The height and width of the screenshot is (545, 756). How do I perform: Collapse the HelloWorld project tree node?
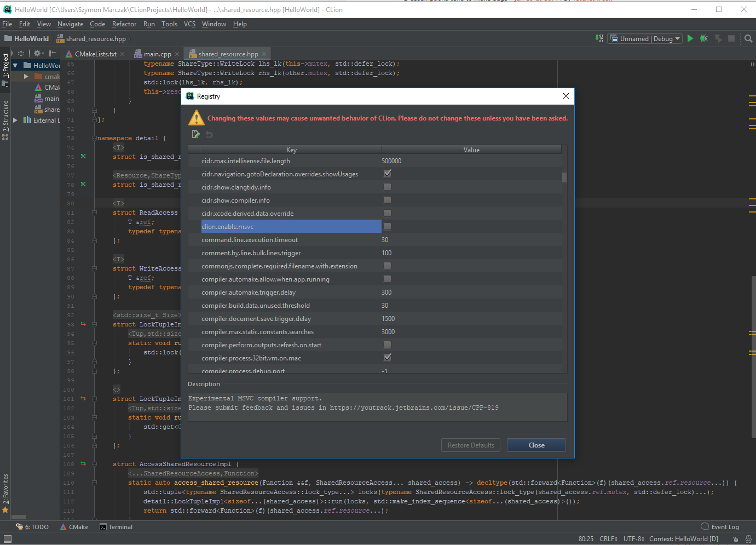click(15, 66)
